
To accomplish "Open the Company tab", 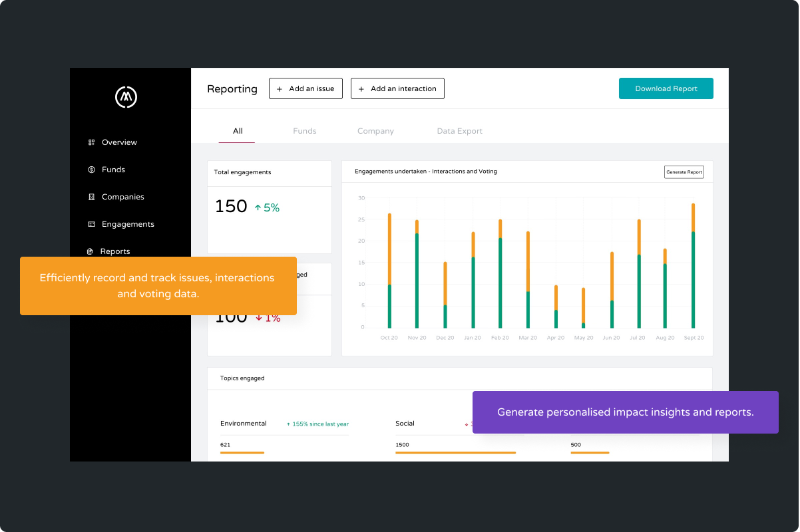I will coord(375,131).
